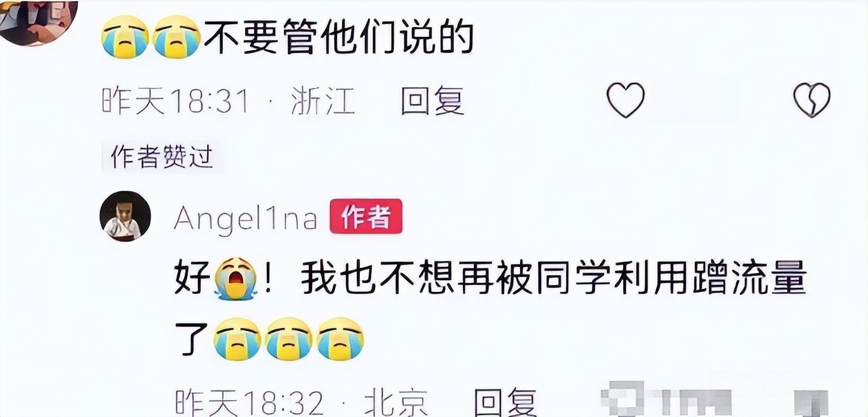Open the Angel1na username link

pyautogui.click(x=246, y=218)
